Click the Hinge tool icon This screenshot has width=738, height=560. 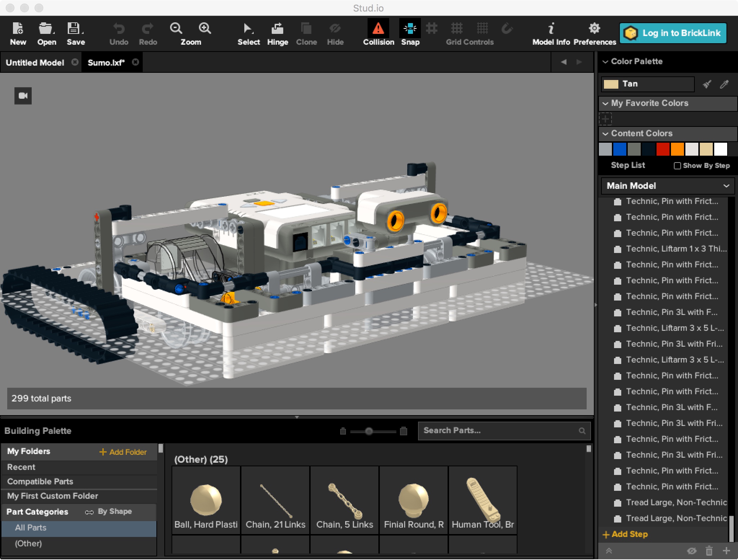point(277,29)
